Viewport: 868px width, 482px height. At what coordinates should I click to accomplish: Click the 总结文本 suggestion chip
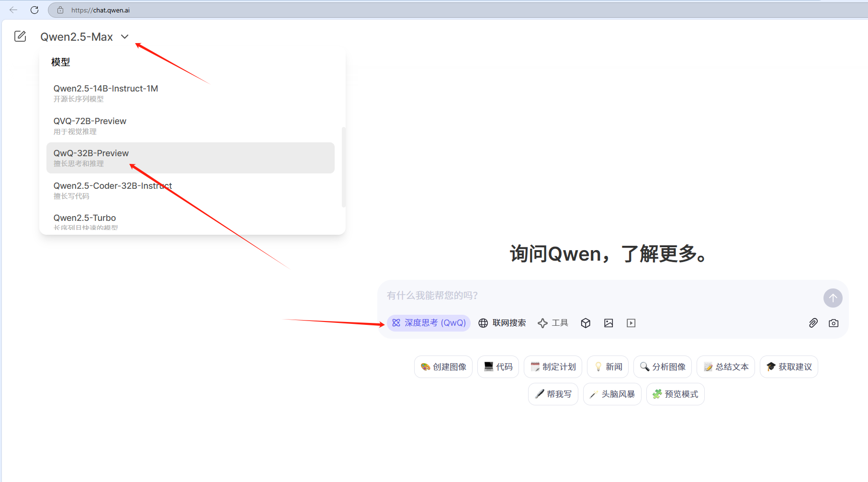point(726,367)
